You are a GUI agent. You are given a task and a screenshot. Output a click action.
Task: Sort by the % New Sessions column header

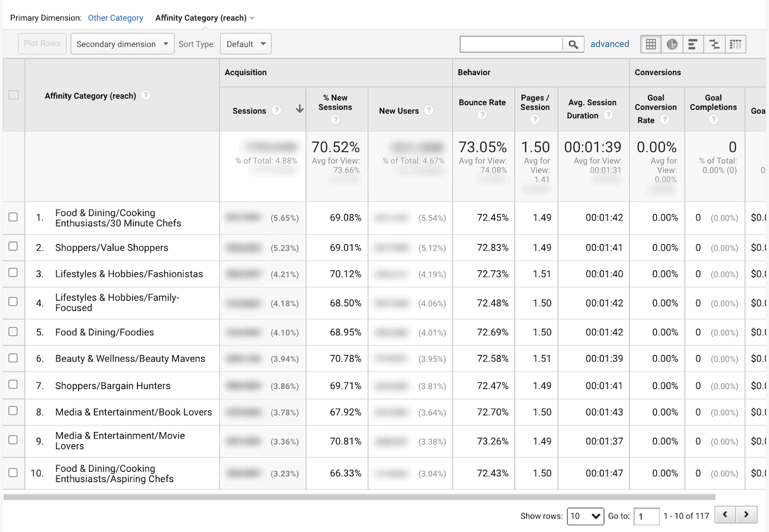point(335,103)
